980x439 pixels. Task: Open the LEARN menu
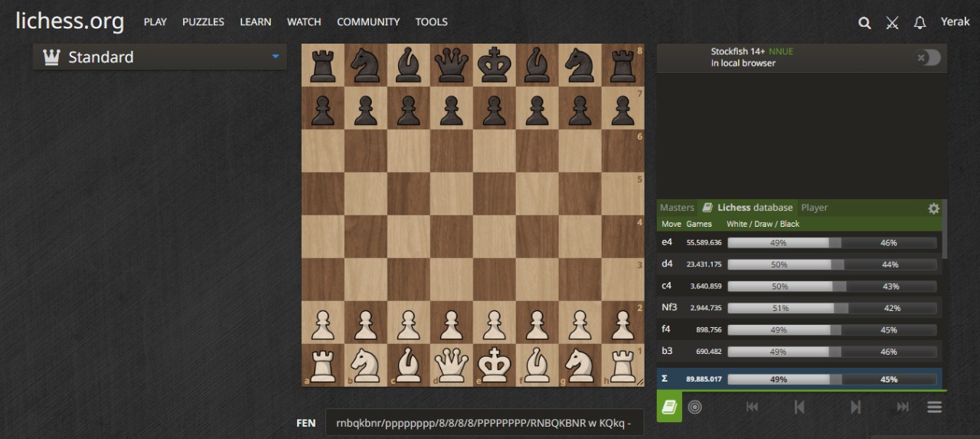tap(255, 21)
